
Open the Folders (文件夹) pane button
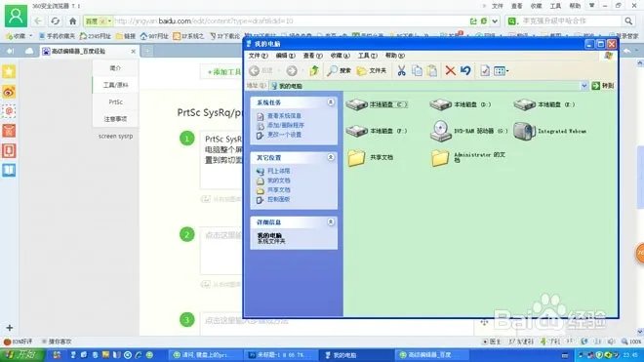tap(372, 70)
